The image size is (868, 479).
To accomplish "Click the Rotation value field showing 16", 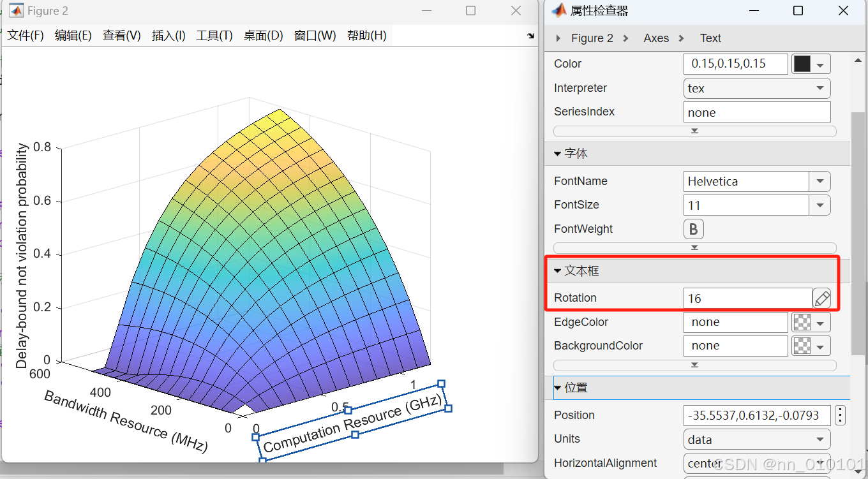I will (747, 298).
